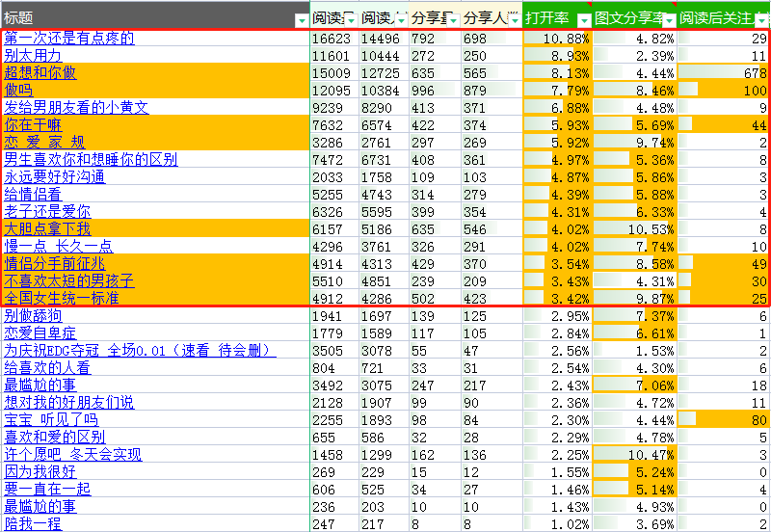This screenshot has width=771, height=532.
Task: Open the 因为我很好 link
Action: click(x=40, y=471)
